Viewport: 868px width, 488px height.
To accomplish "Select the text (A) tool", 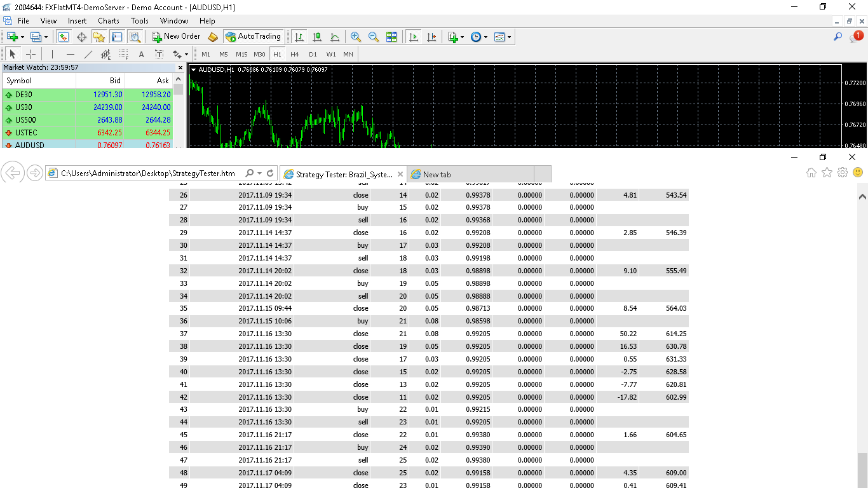I will click(x=141, y=54).
